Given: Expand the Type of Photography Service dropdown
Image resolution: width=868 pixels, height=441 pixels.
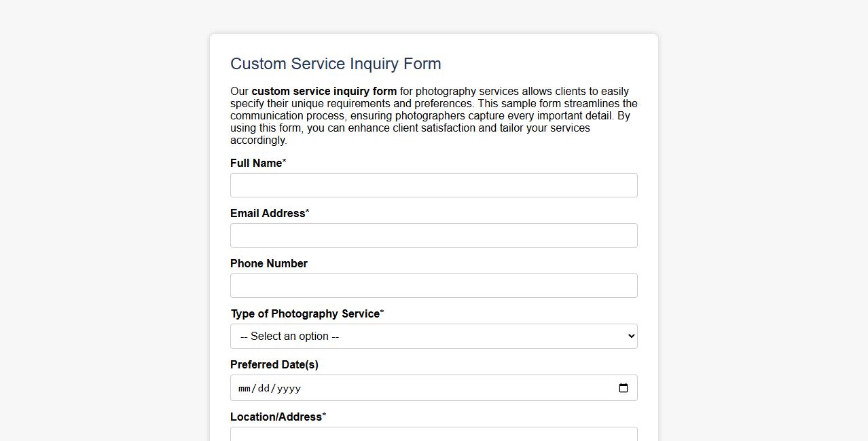Looking at the screenshot, I should point(433,336).
